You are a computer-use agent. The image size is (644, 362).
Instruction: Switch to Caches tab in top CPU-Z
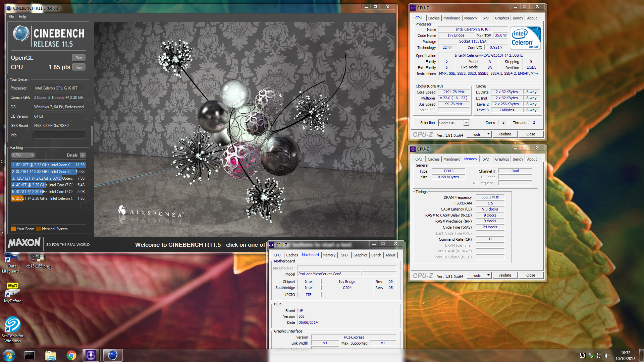tap(433, 18)
